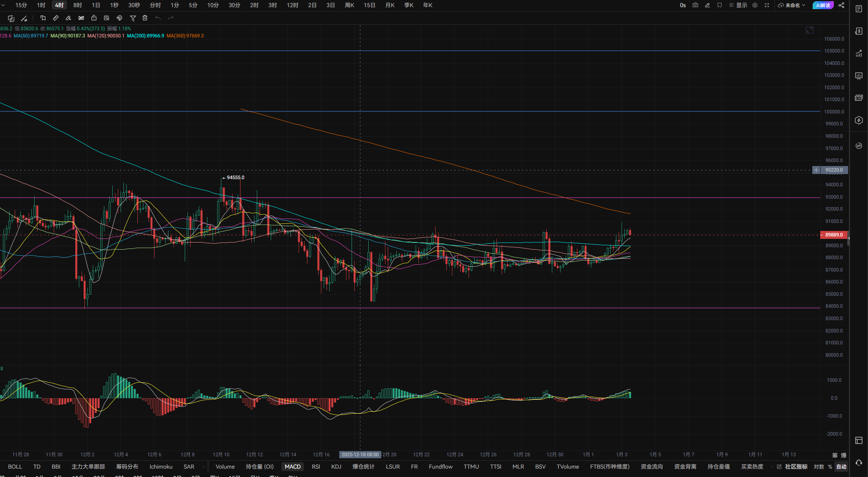The height and width of the screenshot is (477, 868).
Task: Open customer support headset icon
Action: click(x=859, y=463)
